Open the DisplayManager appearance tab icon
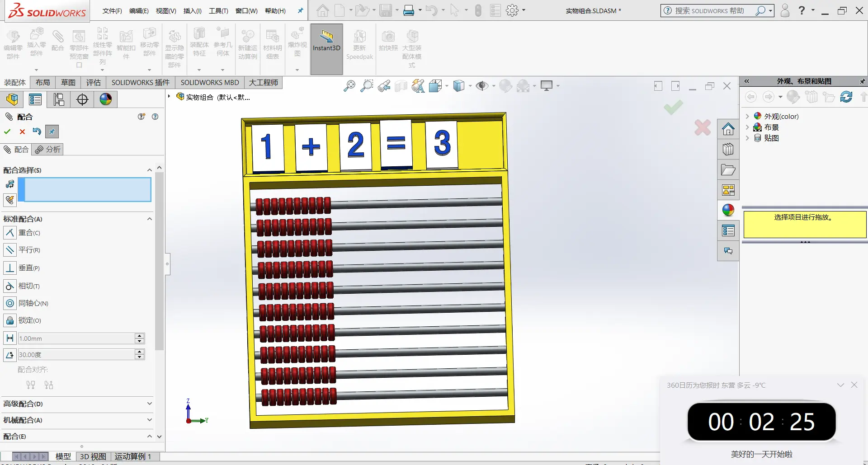This screenshot has height=465, width=868. click(106, 99)
